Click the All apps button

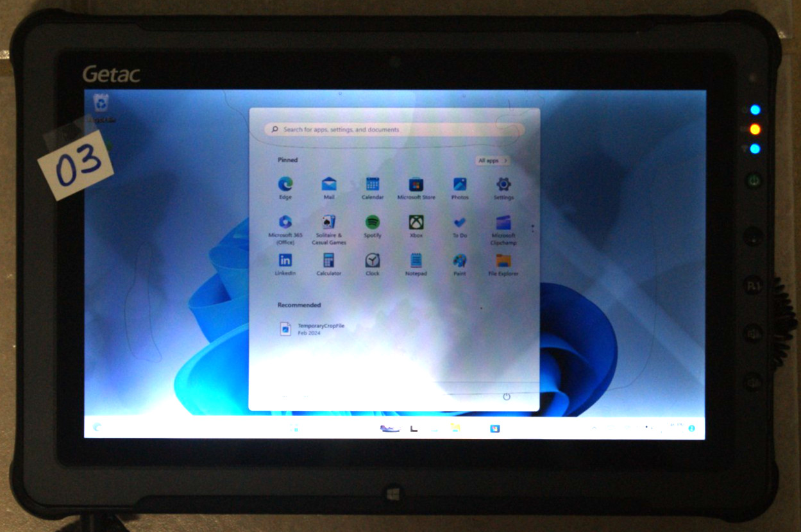493,160
